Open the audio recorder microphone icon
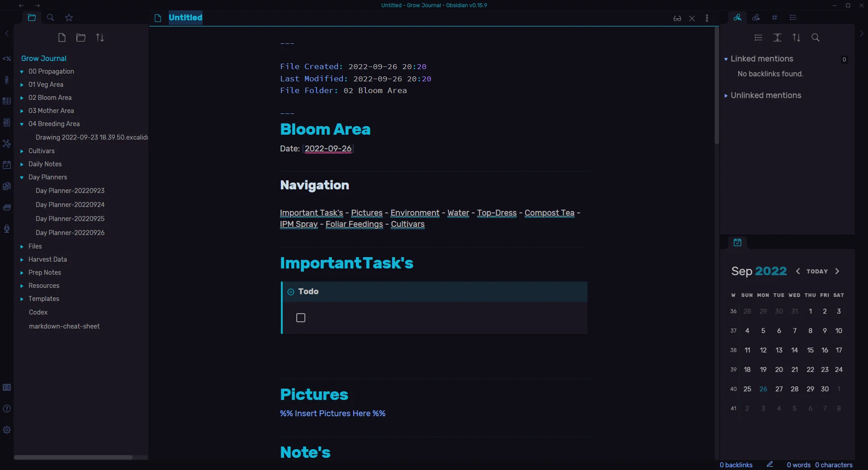Screen dimensions: 868x470 7,229
